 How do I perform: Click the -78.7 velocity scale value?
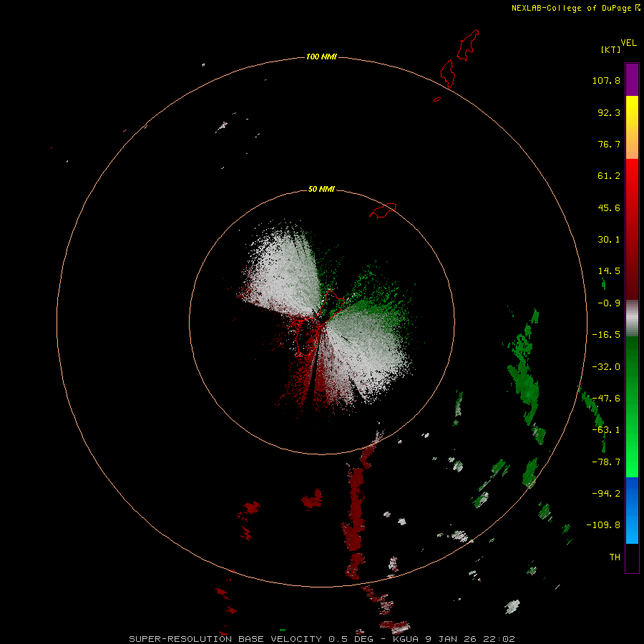(x=606, y=462)
